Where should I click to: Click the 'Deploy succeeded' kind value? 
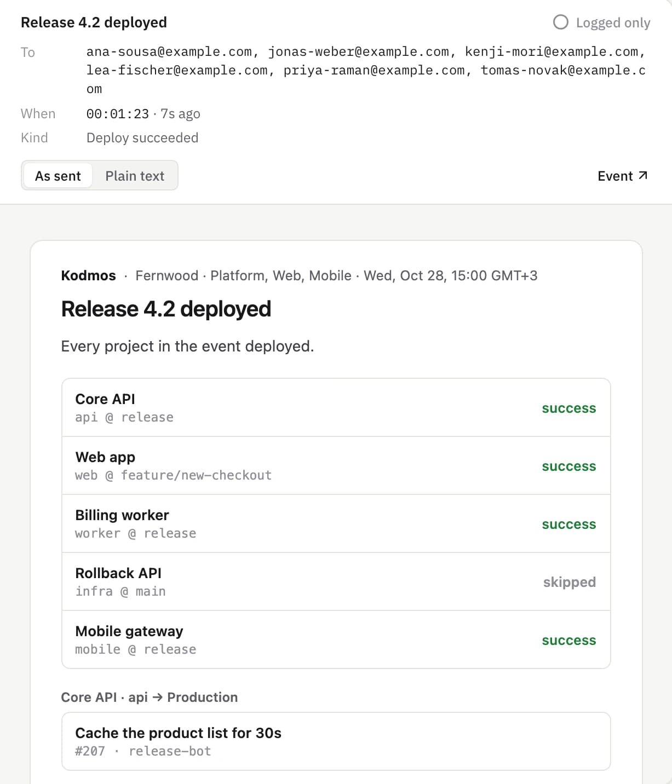pos(142,138)
